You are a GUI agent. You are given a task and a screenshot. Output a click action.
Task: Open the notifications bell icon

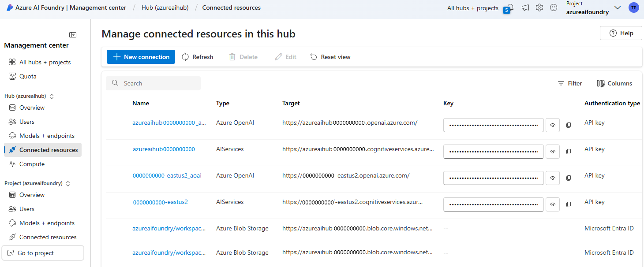(510, 7)
